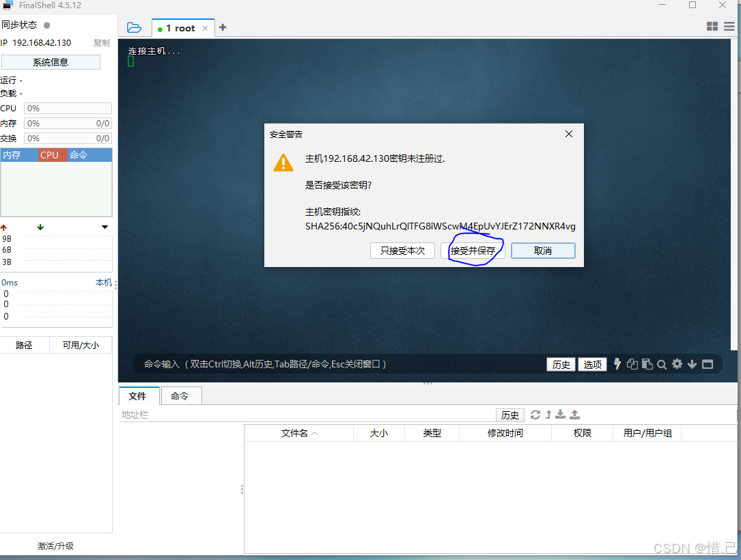Image resolution: width=741 pixels, height=560 pixels.
Task: Click the upload file icon
Action: (574, 415)
